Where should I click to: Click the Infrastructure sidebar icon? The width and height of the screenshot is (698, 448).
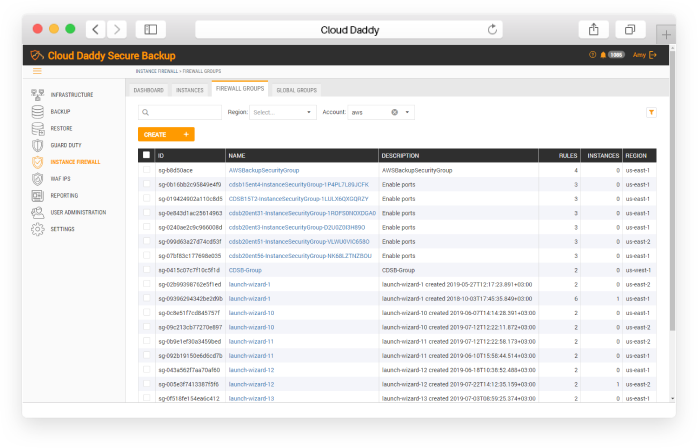coord(38,94)
